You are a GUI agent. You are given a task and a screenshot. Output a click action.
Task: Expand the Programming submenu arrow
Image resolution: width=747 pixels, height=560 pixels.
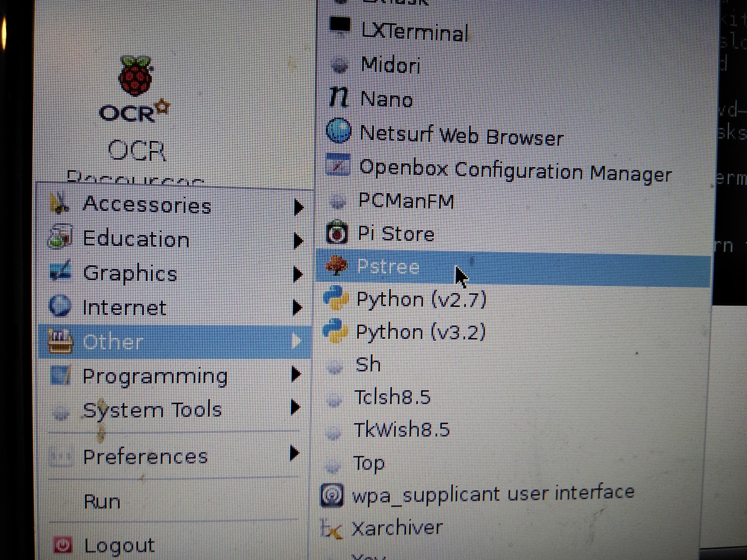click(x=296, y=374)
